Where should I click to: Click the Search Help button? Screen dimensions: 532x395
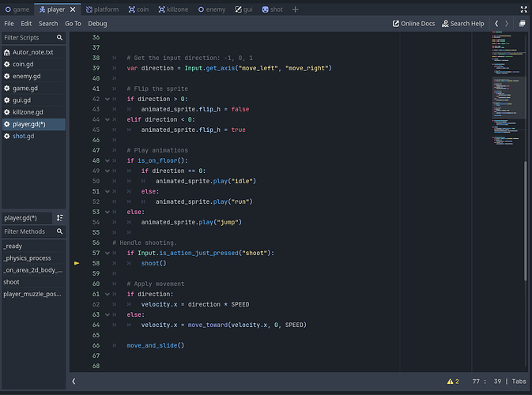tap(463, 24)
